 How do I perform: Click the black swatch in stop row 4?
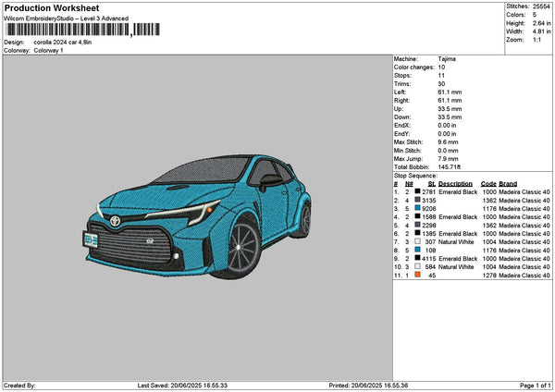pyautogui.click(x=418, y=216)
